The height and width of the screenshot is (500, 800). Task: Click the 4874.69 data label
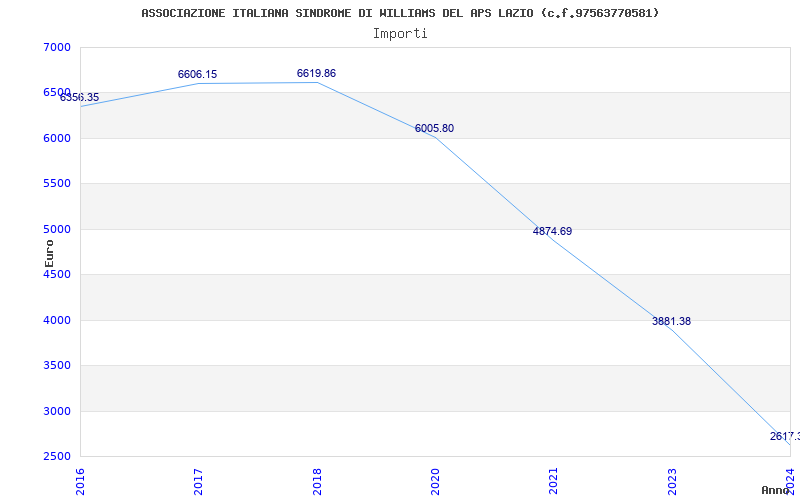point(553,231)
